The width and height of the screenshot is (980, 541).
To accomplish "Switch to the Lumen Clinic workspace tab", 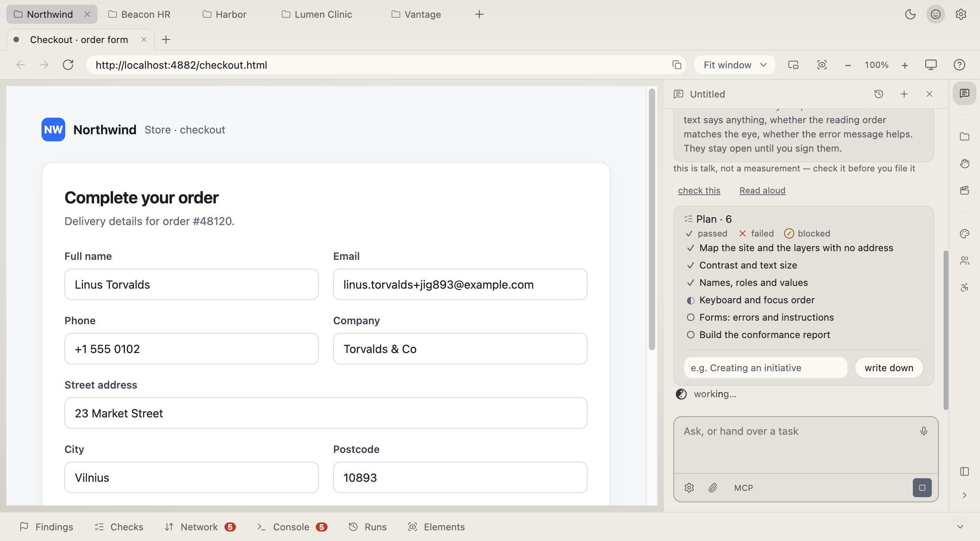I will (x=317, y=14).
